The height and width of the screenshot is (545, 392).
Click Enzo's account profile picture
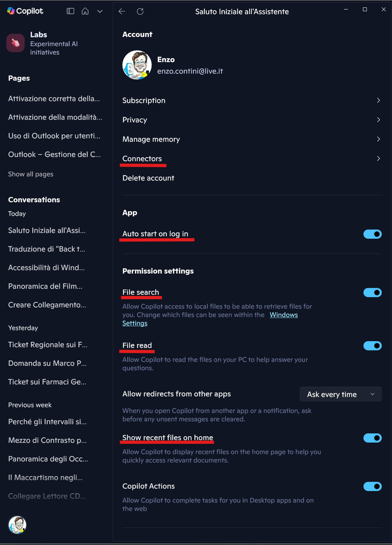[137, 65]
